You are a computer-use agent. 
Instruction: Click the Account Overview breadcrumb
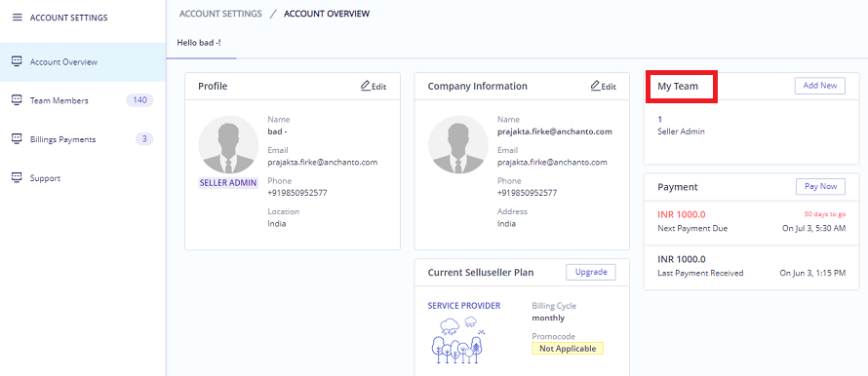327,14
